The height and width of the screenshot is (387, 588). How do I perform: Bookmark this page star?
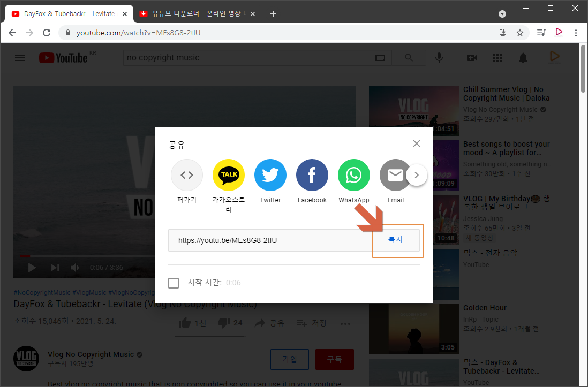coord(520,33)
